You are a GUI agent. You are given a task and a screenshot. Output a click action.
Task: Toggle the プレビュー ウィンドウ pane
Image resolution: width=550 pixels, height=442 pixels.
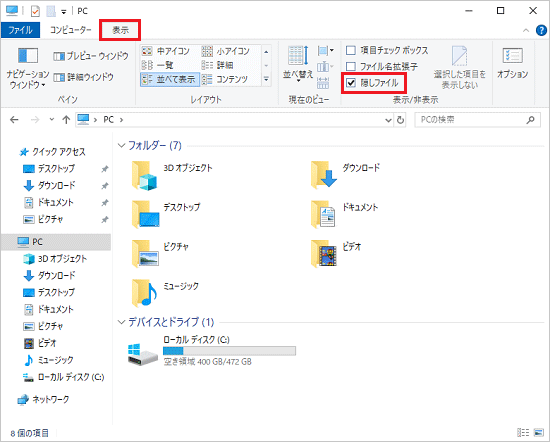(x=91, y=56)
